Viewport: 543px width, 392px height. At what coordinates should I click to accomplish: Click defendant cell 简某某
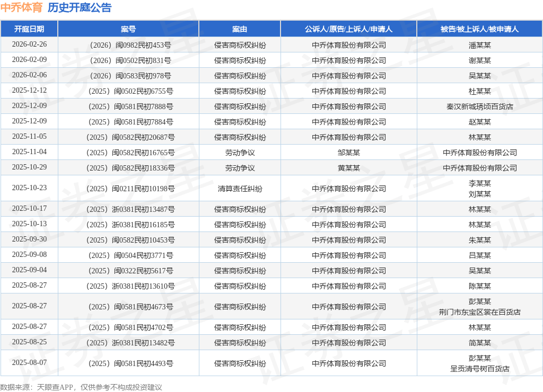(x=479, y=343)
